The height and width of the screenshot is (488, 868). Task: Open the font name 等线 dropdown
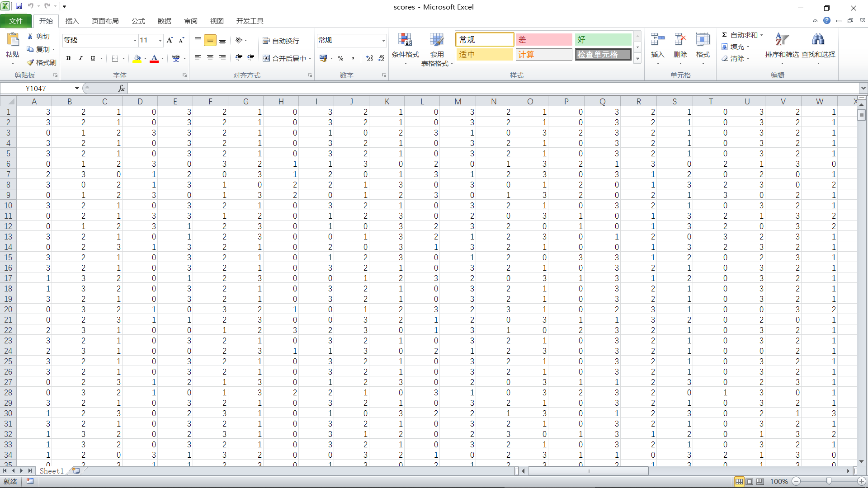pos(135,41)
